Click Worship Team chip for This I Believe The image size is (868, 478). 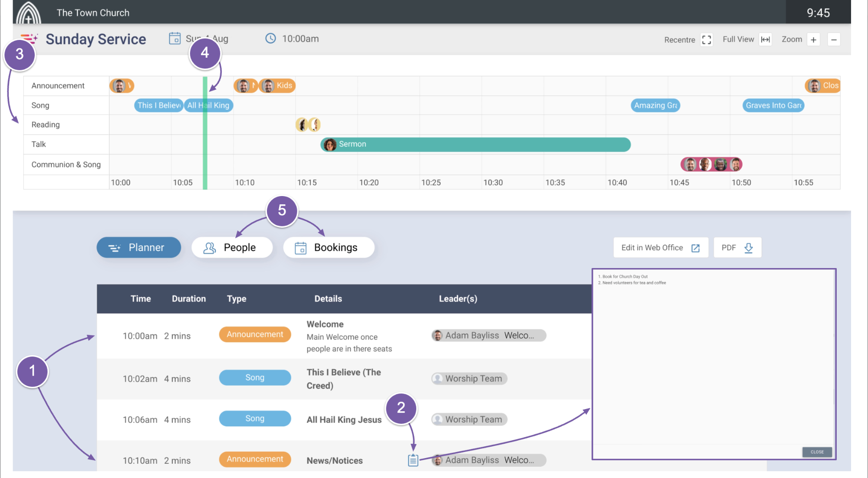(x=469, y=379)
